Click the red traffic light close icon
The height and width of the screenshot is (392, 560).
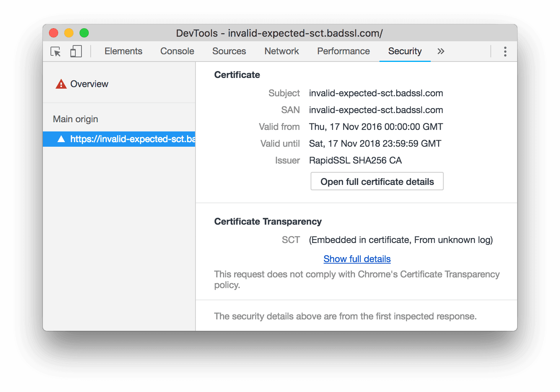[53, 33]
